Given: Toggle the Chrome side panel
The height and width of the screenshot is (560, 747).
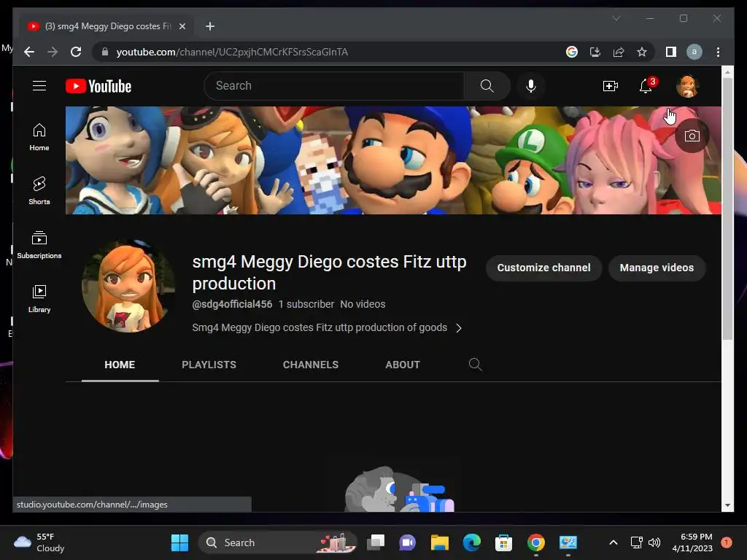Looking at the screenshot, I should click(x=671, y=52).
